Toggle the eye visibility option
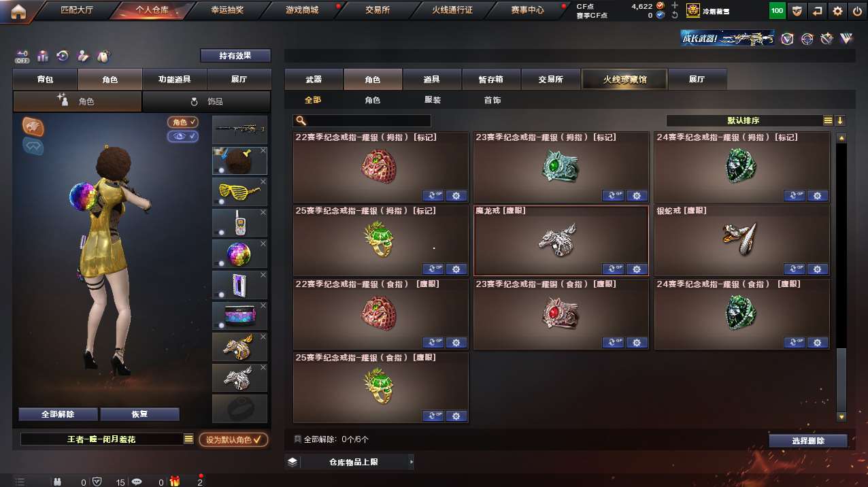The width and height of the screenshot is (868, 487). tap(183, 137)
